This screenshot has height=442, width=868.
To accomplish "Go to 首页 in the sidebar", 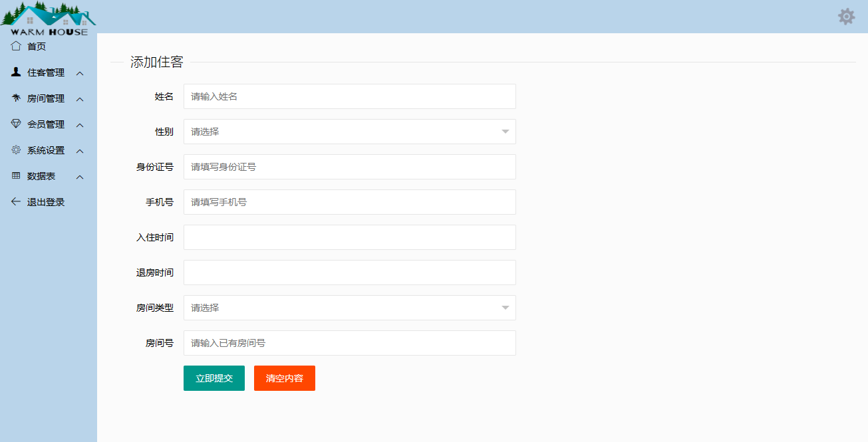I will tap(37, 47).
